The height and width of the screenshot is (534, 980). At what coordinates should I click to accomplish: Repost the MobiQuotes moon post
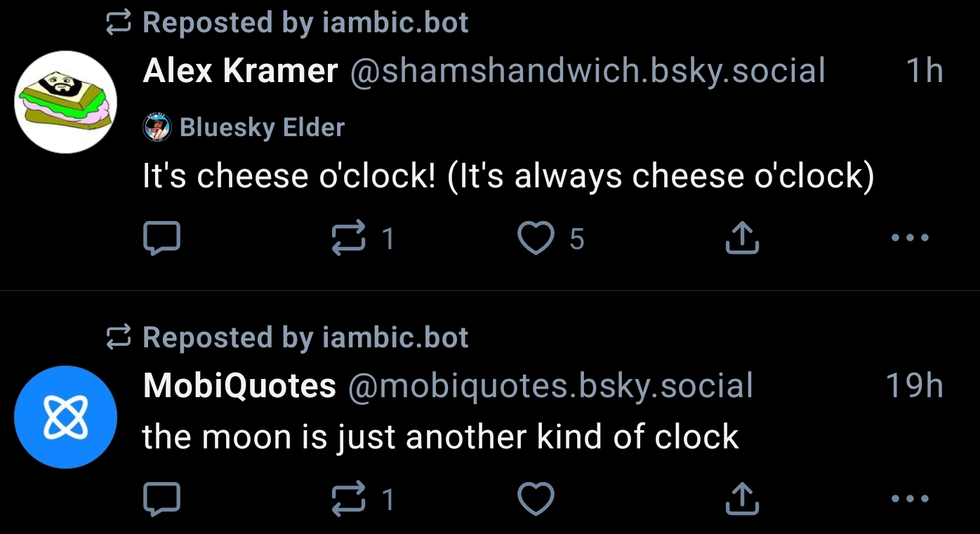(x=349, y=499)
